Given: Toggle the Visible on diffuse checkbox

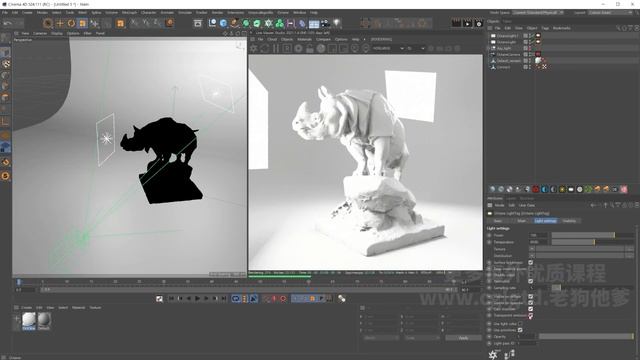Looking at the screenshot, I should tap(531, 296).
